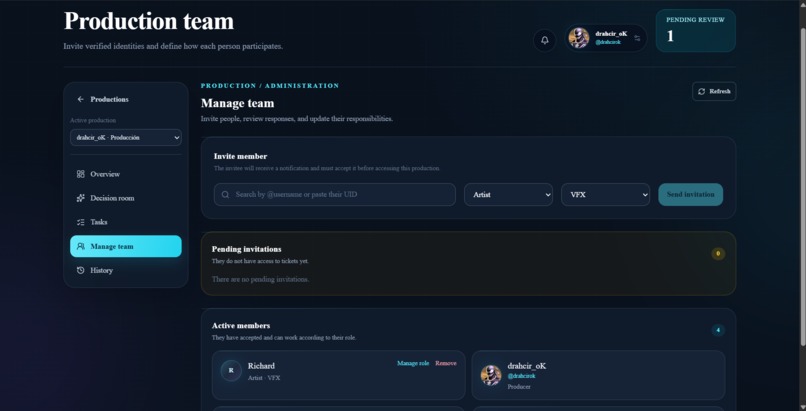Viewport: 806px width, 411px height.
Task: Click Manage role for Richard
Action: (x=413, y=363)
